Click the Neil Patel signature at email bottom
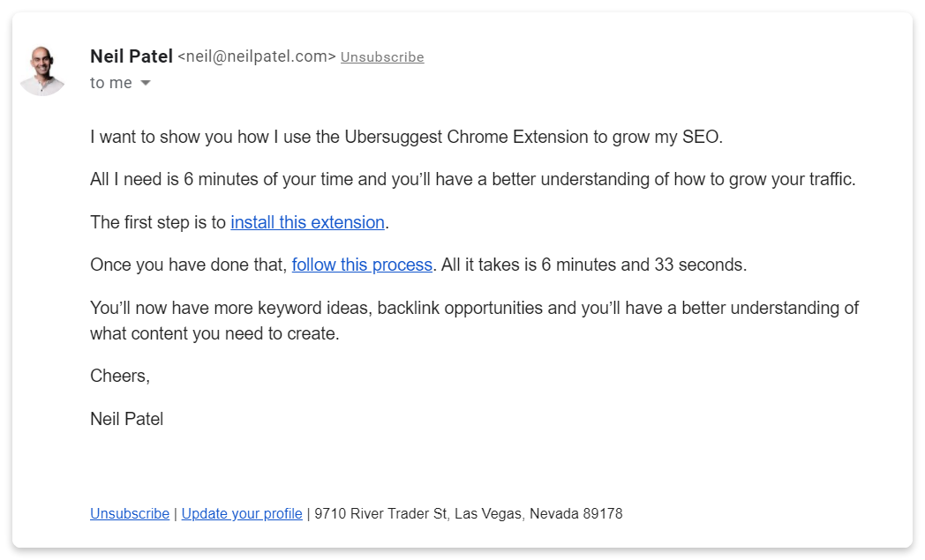Screen dimensions: 925x560 pyautogui.click(x=127, y=419)
